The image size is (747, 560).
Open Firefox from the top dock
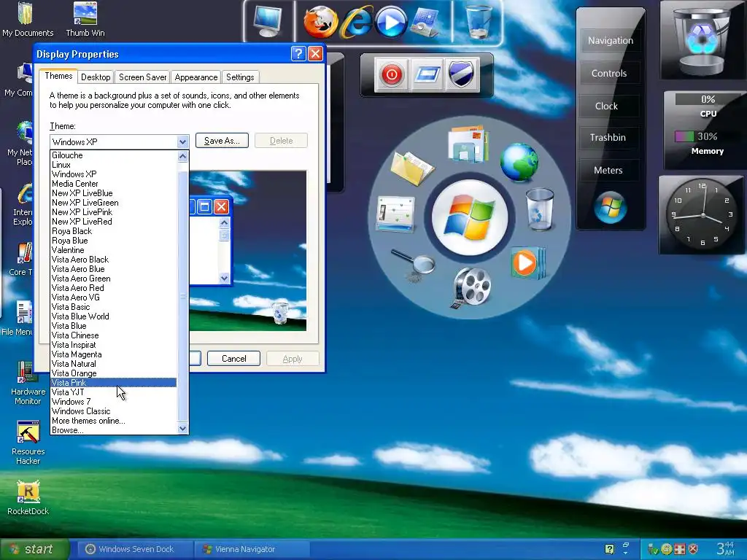(320, 21)
